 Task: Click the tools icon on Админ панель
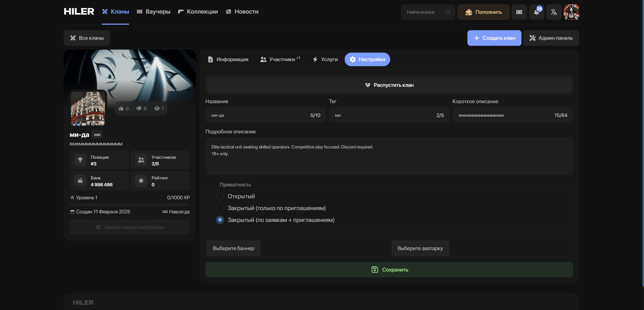[x=532, y=38]
